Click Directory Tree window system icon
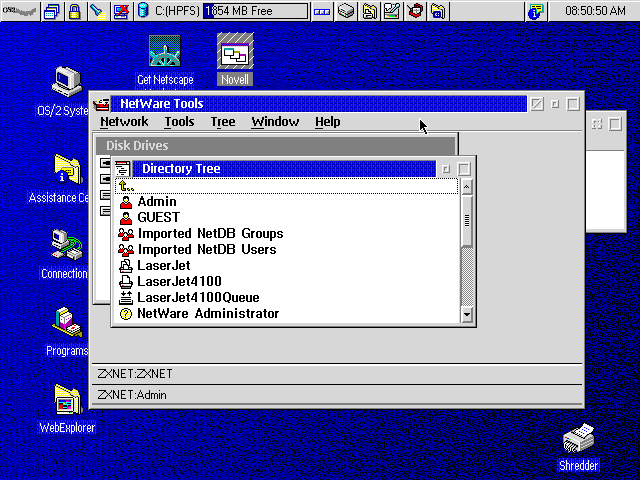The image size is (640, 480). (122, 169)
